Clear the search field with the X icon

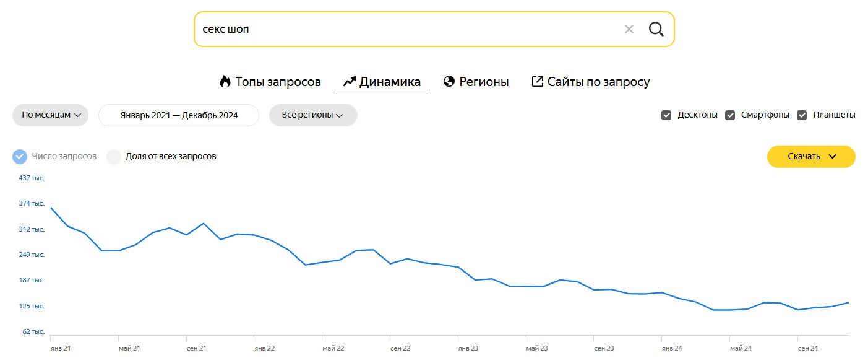[629, 29]
